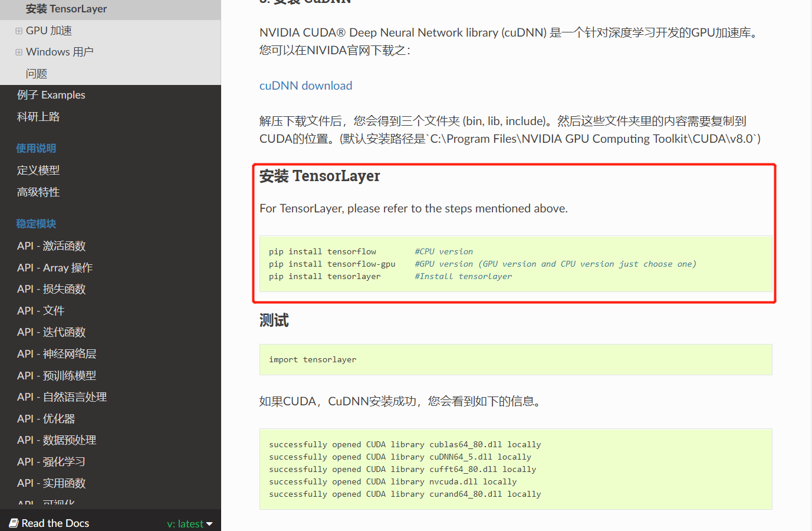Open API - 损失函数
This screenshot has height=531, width=812.
pos(51,289)
